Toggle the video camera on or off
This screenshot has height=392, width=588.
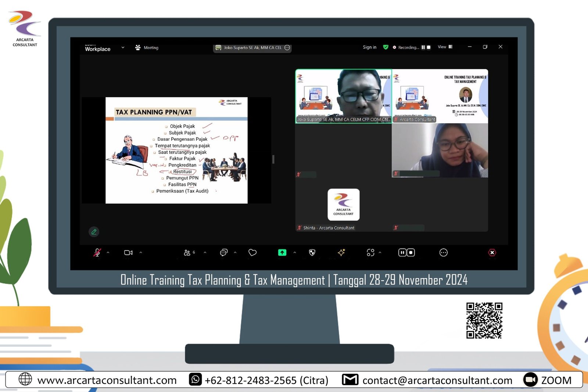(128, 253)
